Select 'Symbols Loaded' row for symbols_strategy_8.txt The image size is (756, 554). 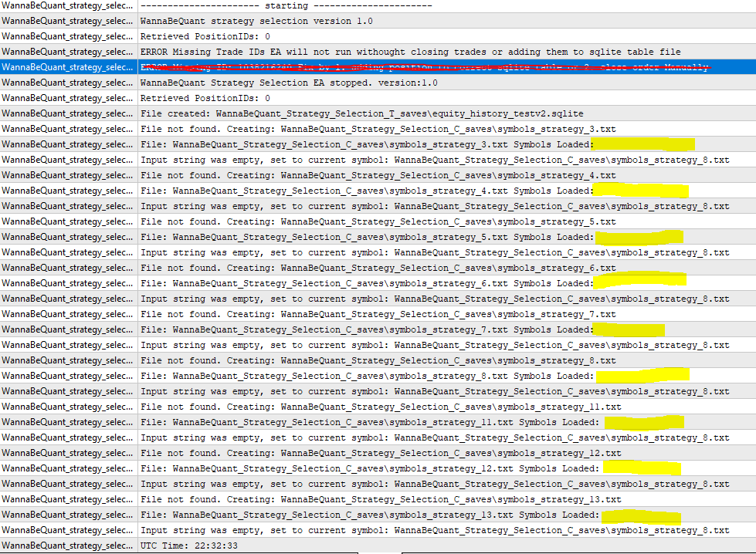pos(378,375)
